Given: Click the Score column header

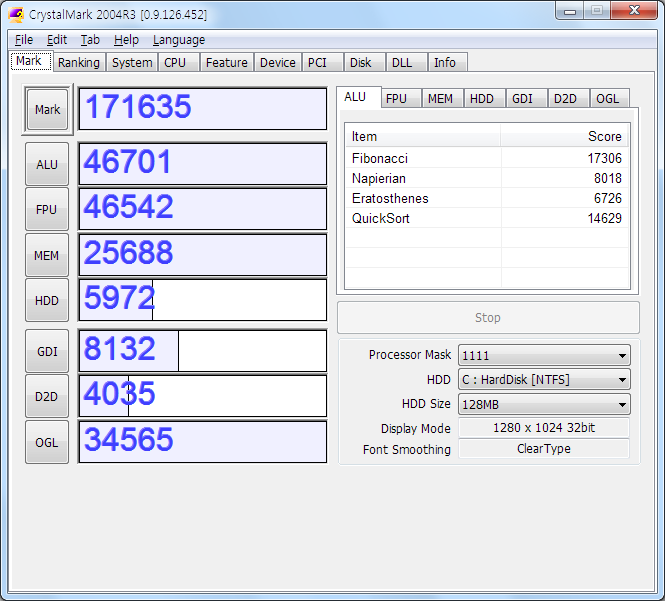Looking at the screenshot, I should coord(564,136).
